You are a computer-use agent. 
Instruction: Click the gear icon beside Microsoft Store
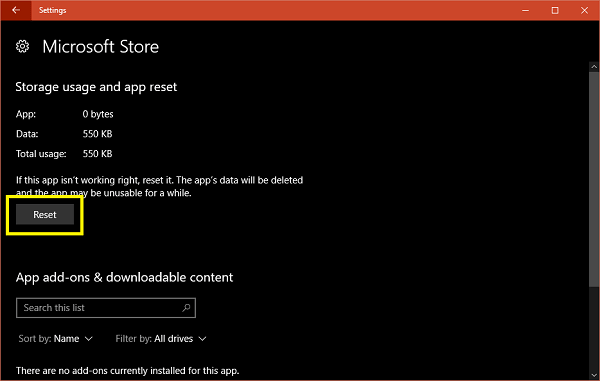pos(22,46)
